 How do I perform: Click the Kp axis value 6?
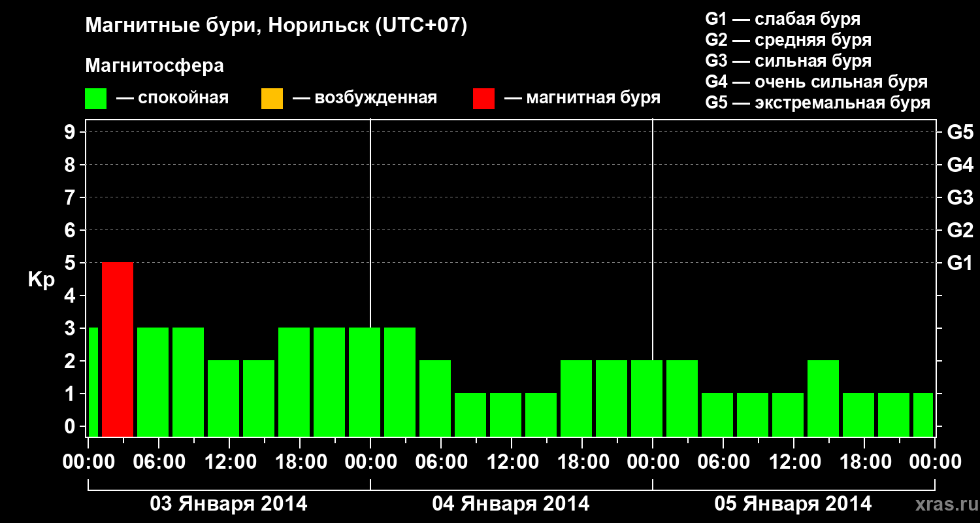click(x=71, y=230)
